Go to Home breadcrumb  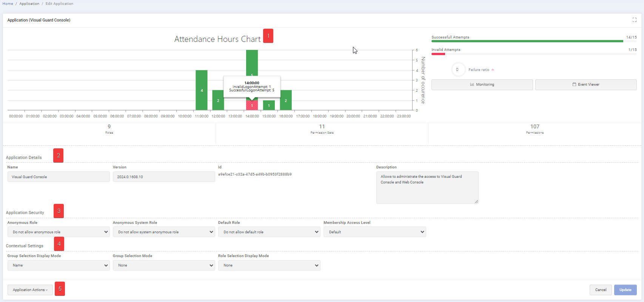pyautogui.click(x=8, y=4)
